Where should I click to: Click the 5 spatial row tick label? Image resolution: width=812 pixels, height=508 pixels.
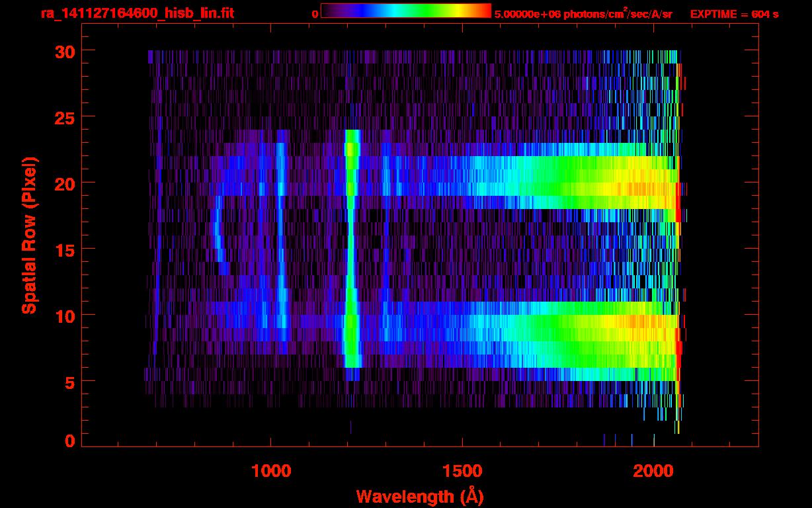[70, 382]
